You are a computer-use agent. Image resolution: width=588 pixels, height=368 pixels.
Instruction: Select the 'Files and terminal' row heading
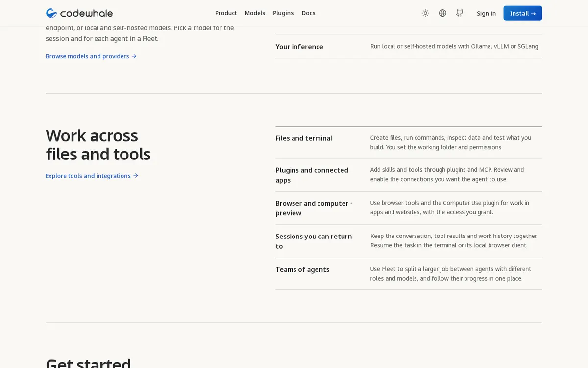(x=304, y=138)
